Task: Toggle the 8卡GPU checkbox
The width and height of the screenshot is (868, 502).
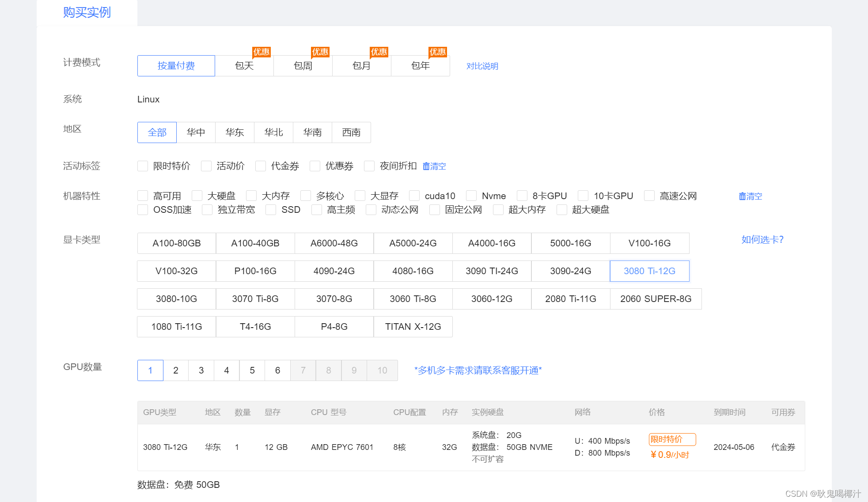Action: click(x=522, y=196)
